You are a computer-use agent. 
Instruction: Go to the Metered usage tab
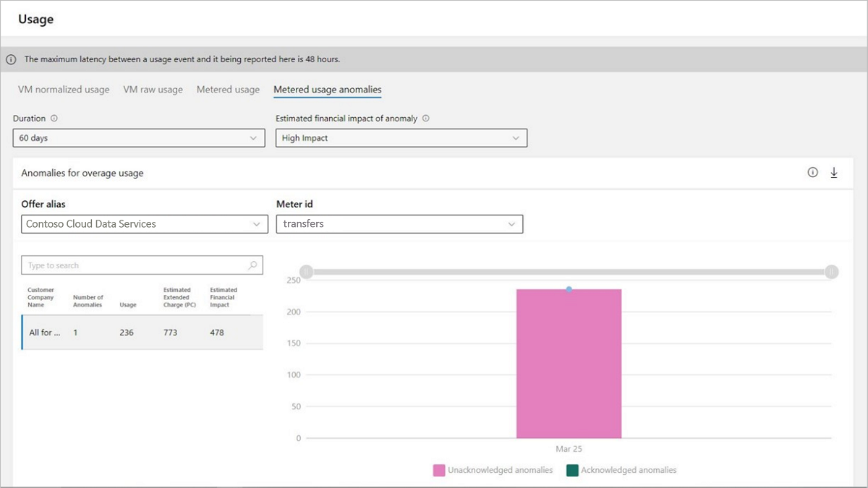point(228,90)
